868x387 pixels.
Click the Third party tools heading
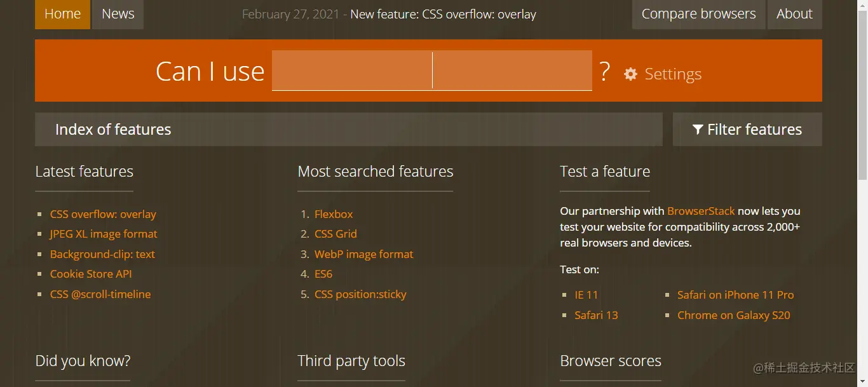pyautogui.click(x=351, y=361)
